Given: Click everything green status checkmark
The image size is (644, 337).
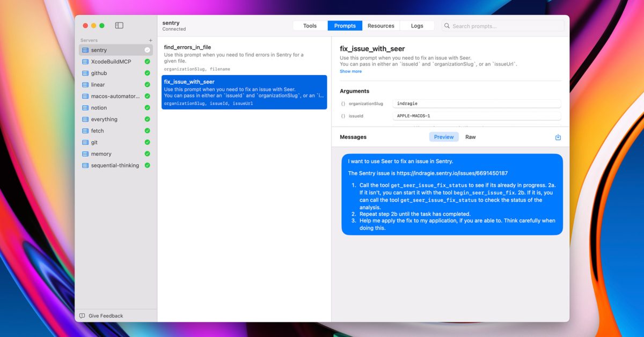Looking at the screenshot, I should pos(147,119).
